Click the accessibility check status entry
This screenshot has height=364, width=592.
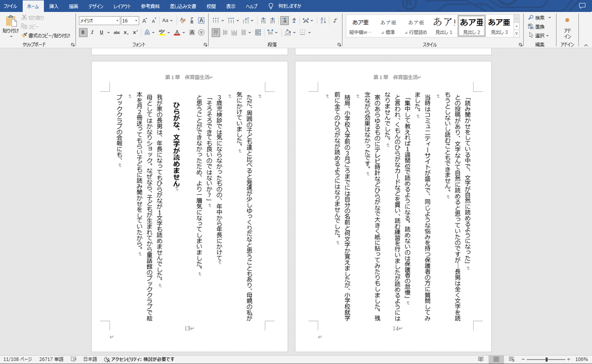(140, 359)
